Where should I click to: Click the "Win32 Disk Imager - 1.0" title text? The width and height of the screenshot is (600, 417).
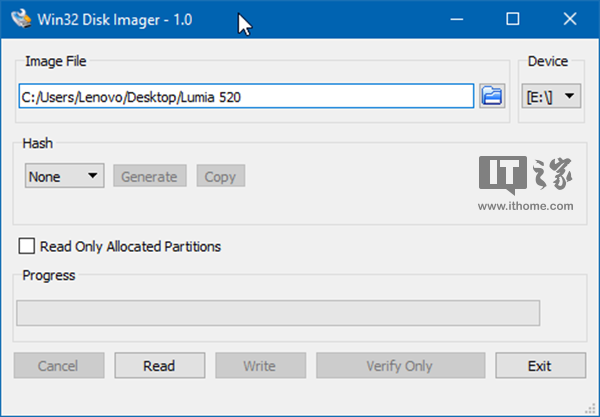(115, 20)
